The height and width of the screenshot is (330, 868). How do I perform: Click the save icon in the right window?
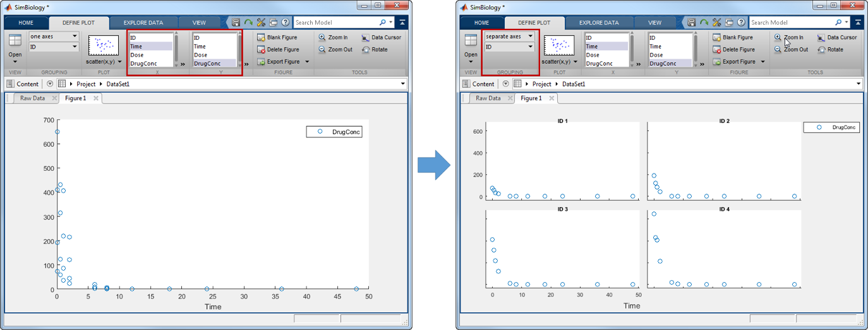tap(692, 22)
